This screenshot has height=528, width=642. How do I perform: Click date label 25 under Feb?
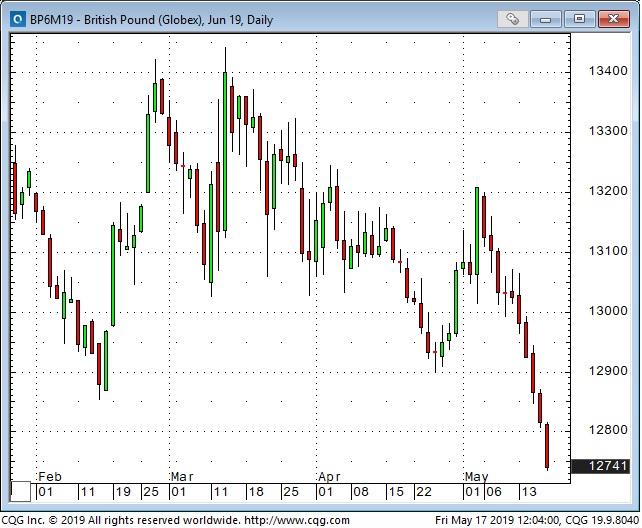(151, 492)
